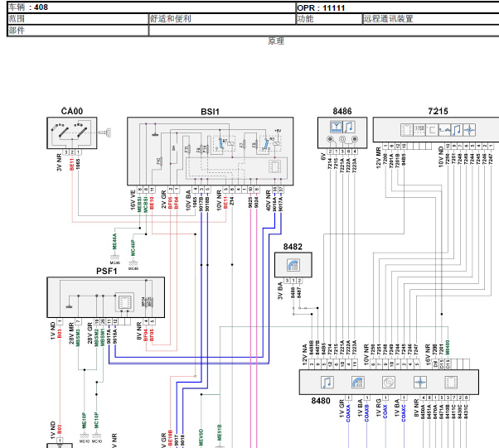Screen dimensions: 499x448
Task: Select the music note icon in component 8486
Action: 349,127
